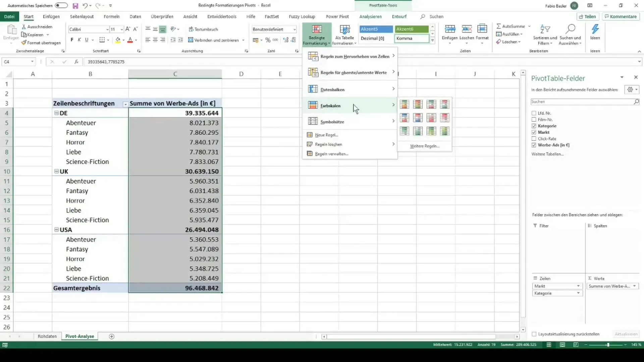The height and width of the screenshot is (362, 644).
Task: Uncheck the Markt field
Action: 534,132
